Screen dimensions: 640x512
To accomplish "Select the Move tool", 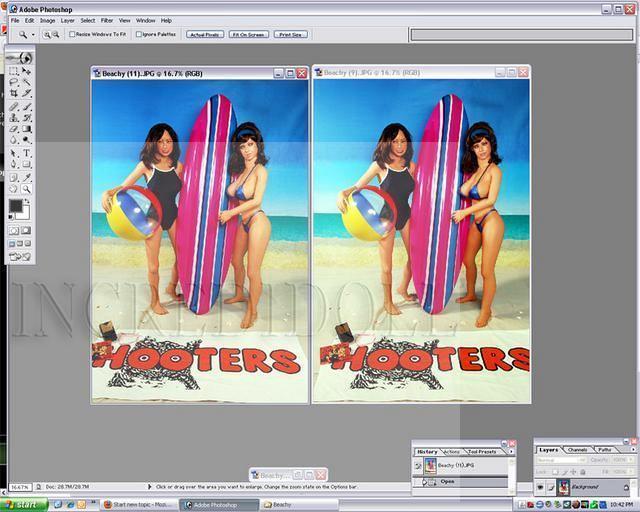I will [26, 71].
